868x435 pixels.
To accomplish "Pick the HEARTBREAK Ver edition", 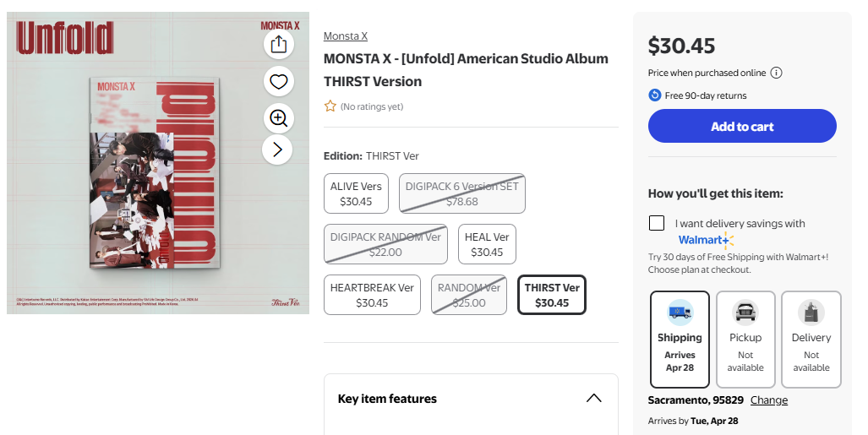I will (372, 295).
